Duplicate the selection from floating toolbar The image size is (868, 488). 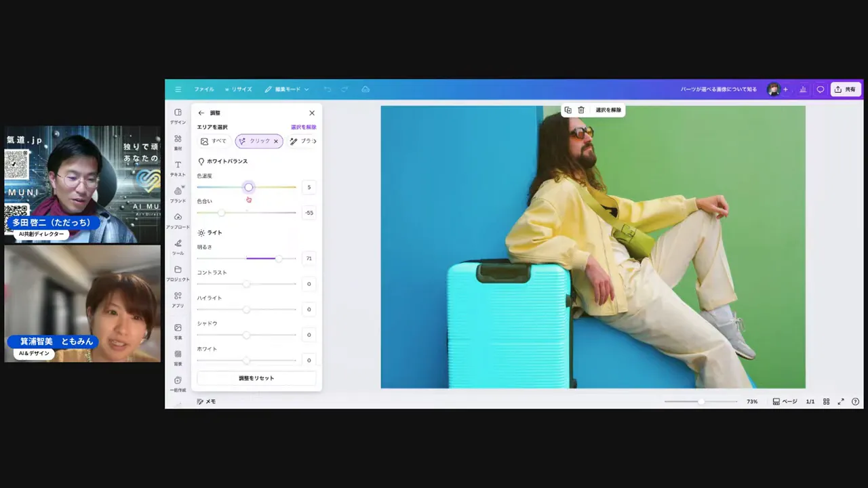click(x=568, y=110)
